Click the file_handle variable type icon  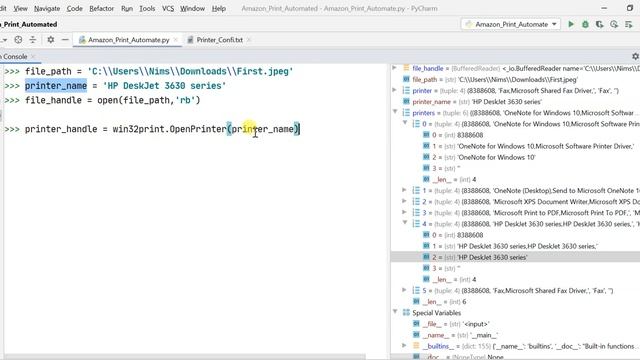click(x=406, y=68)
